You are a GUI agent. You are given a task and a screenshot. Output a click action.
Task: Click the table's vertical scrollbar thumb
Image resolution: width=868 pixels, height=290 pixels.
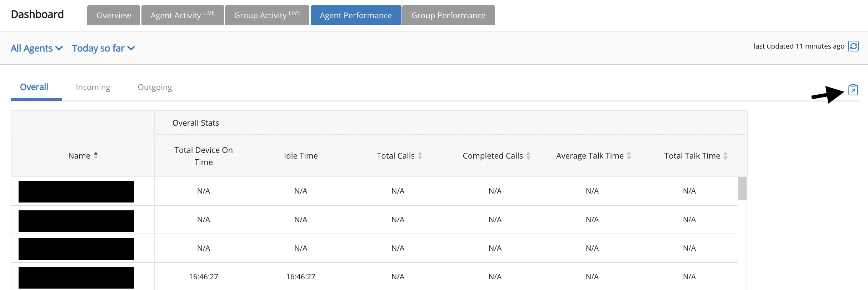[x=742, y=189]
